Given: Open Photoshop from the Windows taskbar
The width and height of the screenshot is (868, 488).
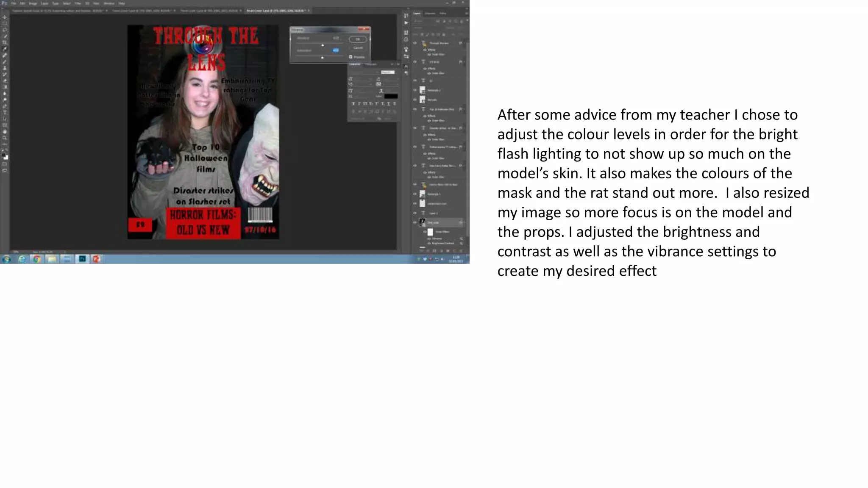Looking at the screenshot, I should click(82, 259).
